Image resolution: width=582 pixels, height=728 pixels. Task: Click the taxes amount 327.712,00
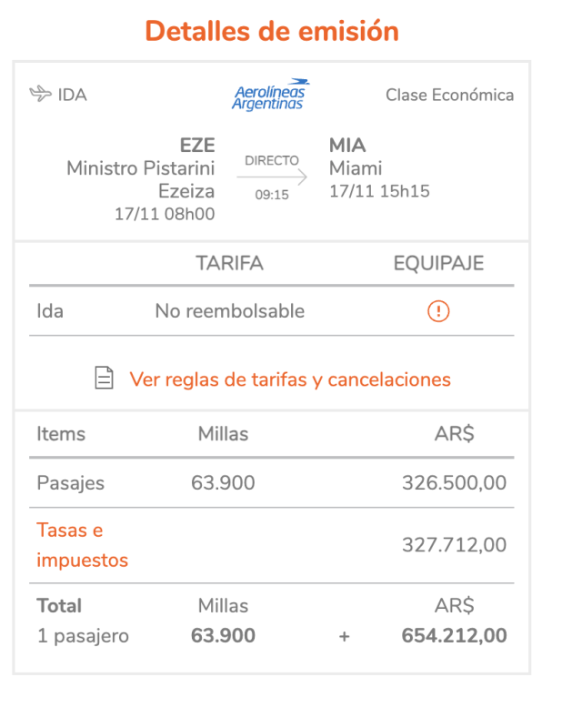[454, 545]
